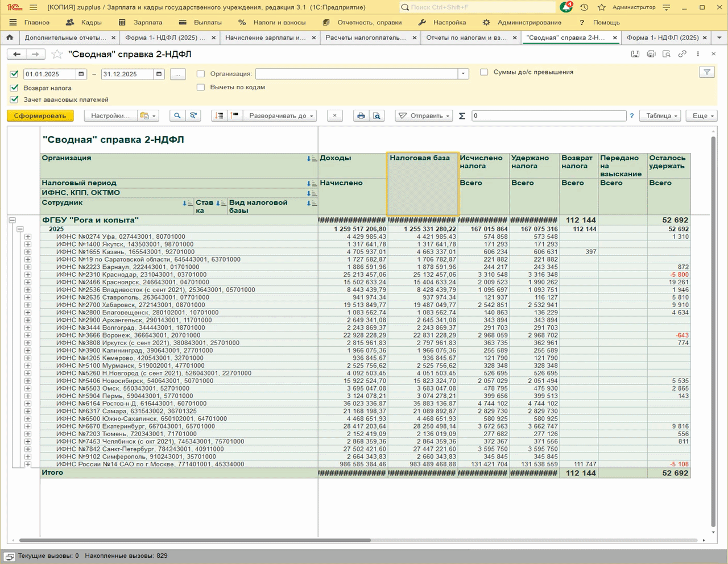Viewport: 728px width, 564px height.
Task: Open the history clock icon
Action: (x=584, y=7)
